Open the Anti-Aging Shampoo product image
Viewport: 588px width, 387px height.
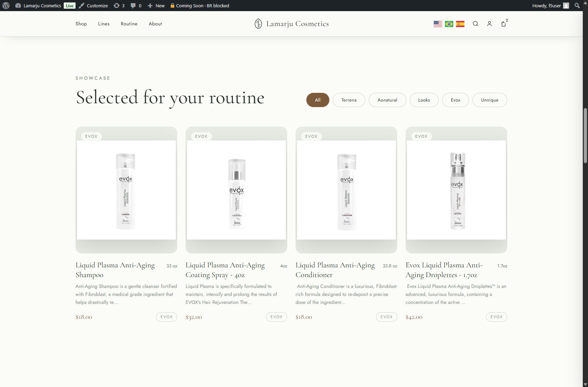click(x=126, y=190)
